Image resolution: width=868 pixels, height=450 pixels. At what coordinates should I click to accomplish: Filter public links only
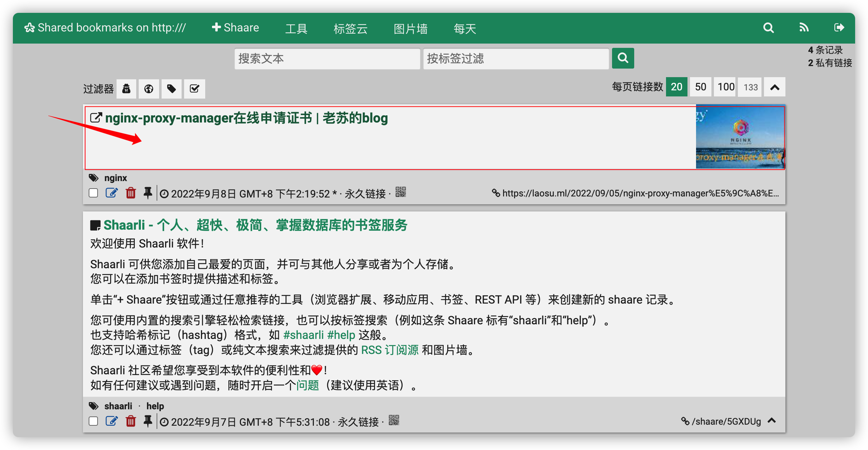coord(149,89)
